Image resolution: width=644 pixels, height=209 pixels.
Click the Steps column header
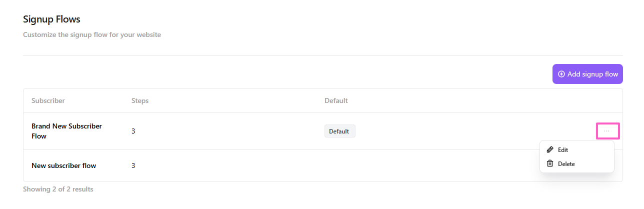140,100
